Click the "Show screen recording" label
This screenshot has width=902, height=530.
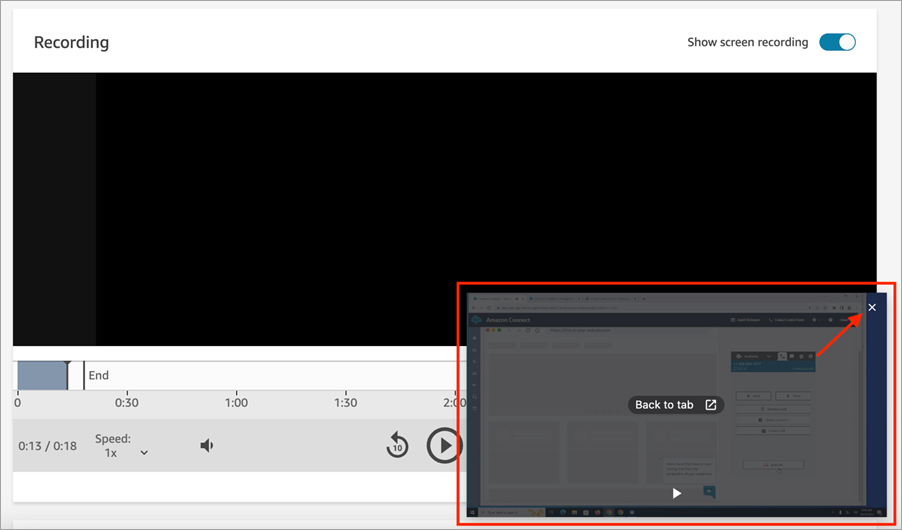point(747,42)
